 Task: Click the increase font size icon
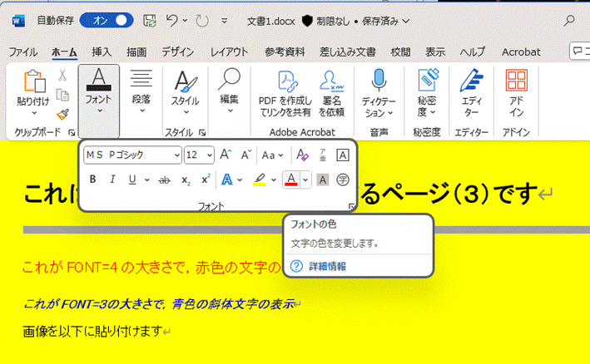pos(226,155)
